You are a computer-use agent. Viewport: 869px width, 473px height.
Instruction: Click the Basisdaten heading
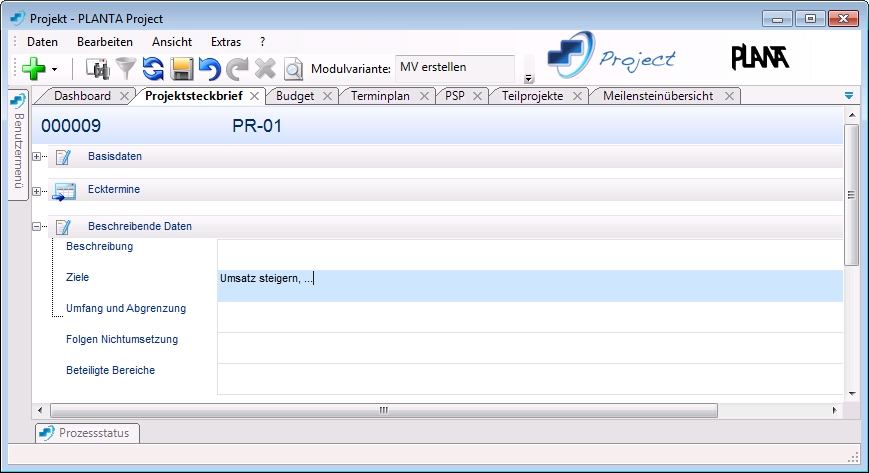[115, 156]
